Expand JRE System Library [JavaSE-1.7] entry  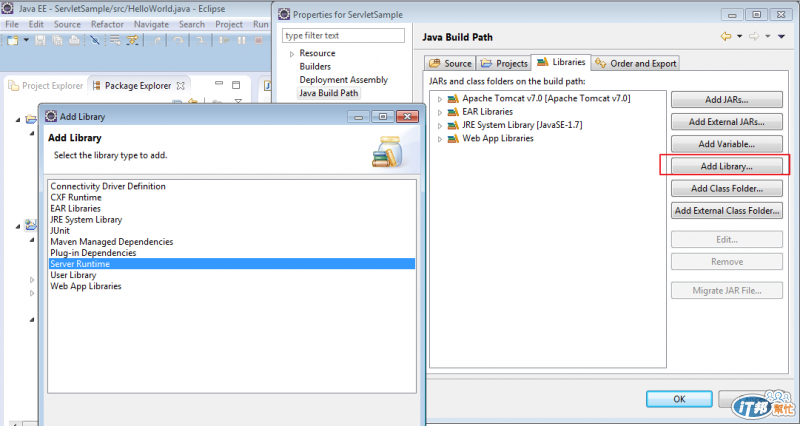point(440,126)
